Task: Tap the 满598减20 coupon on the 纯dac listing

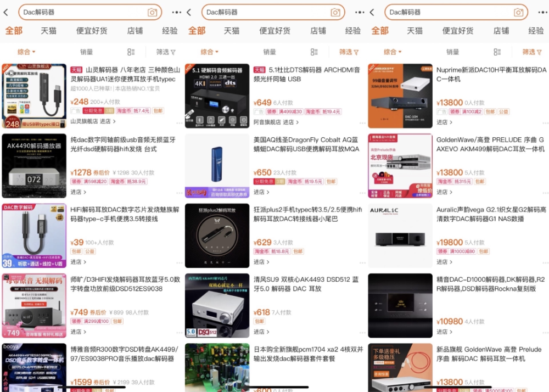Action: 95,181
